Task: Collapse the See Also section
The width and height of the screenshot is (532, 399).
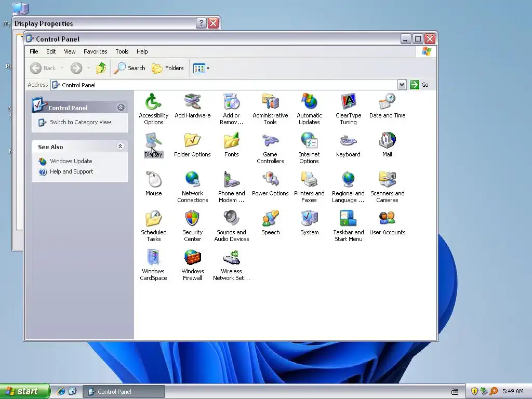Action: click(121, 146)
